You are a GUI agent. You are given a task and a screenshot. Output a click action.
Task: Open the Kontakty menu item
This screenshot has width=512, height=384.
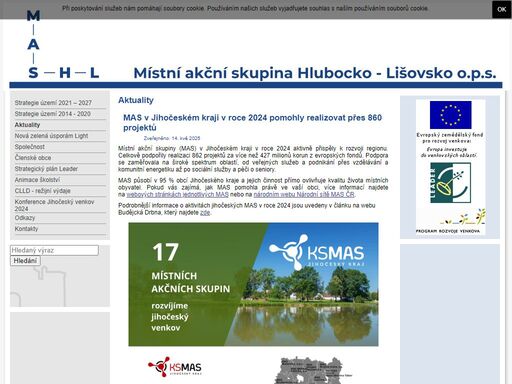point(26,229)
